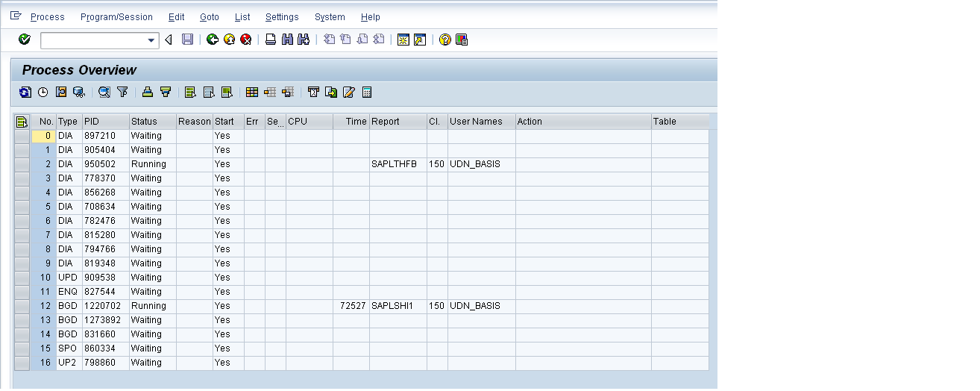Click the Create Shortcut icon

point(420,40)
